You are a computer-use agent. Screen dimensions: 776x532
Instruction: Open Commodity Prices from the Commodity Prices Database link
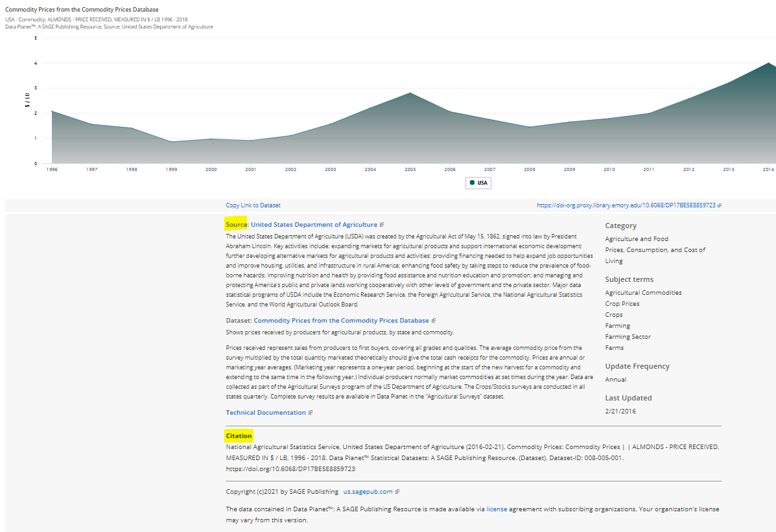(341, 321)
